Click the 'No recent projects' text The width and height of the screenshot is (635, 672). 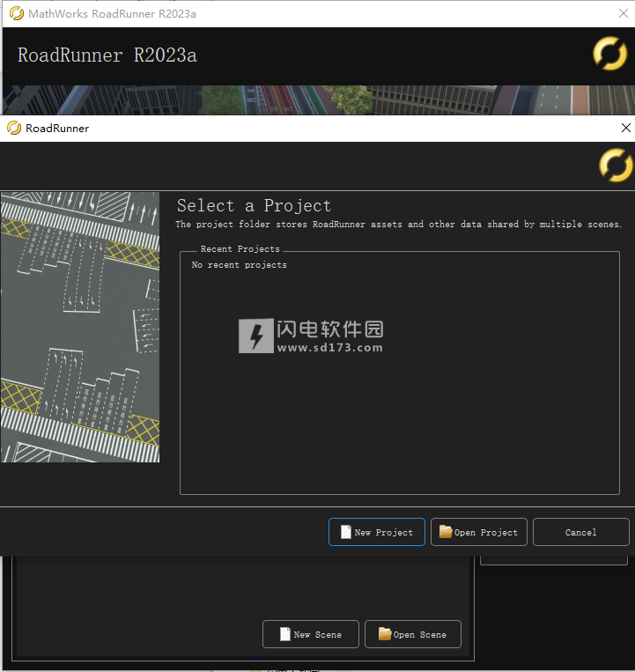239,265
